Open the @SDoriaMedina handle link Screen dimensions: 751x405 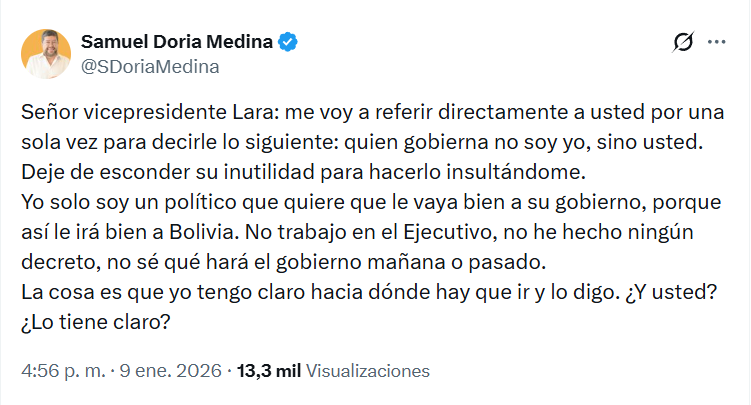click(x=149, y=66)
